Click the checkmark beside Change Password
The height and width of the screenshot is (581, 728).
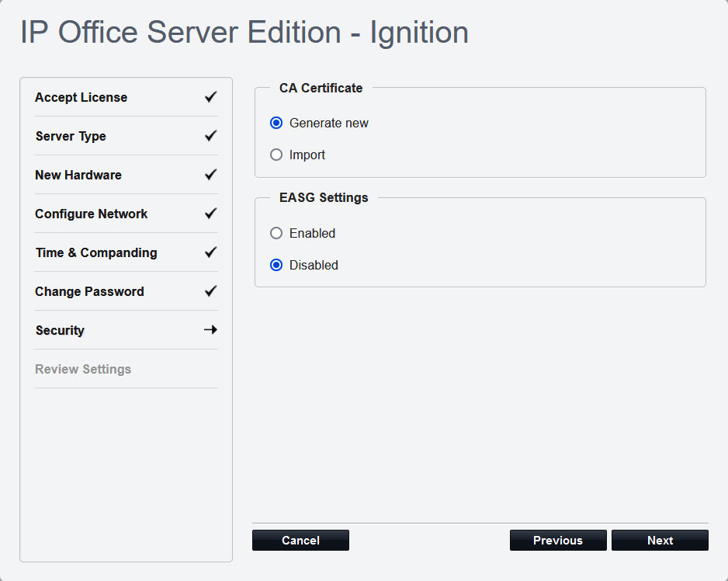pyautogui.click(x=211, y=291)
